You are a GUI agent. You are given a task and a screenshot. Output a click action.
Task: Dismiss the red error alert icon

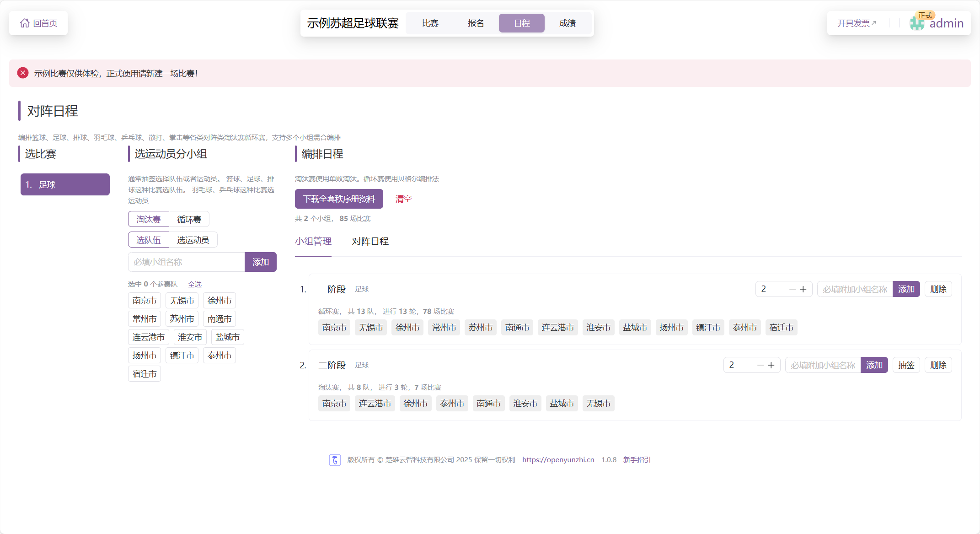click(x=23, y=73)
